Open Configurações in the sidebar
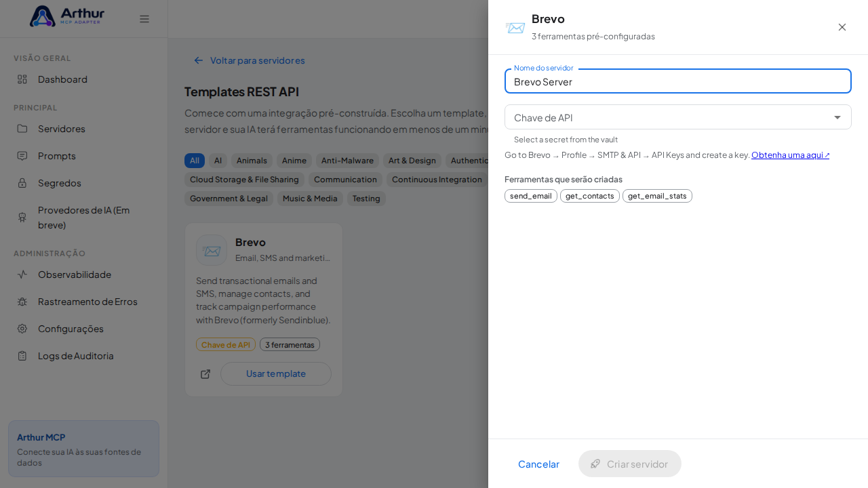This screenshot has height=488, width=868. [x=83, y=329]
